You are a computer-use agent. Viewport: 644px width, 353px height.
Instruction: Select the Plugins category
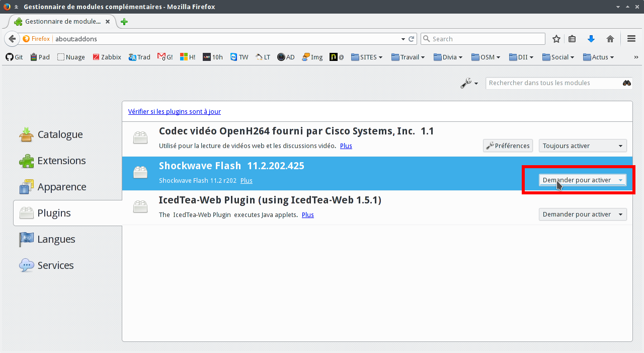click(67, 213)
